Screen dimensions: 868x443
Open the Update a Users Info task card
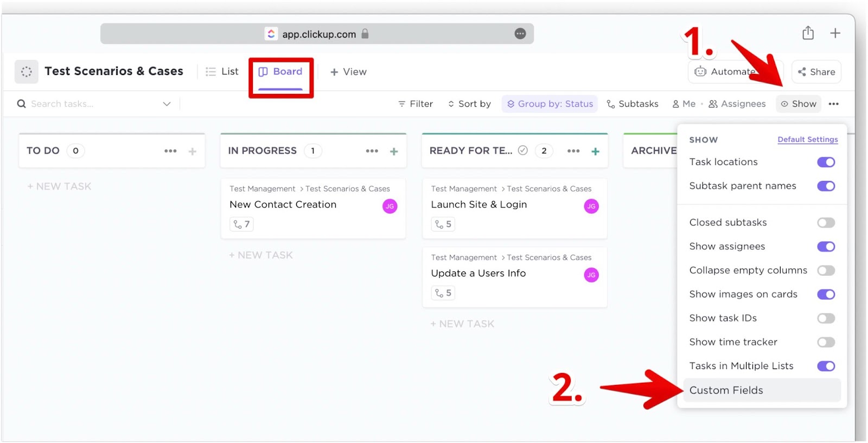point(515,277)
